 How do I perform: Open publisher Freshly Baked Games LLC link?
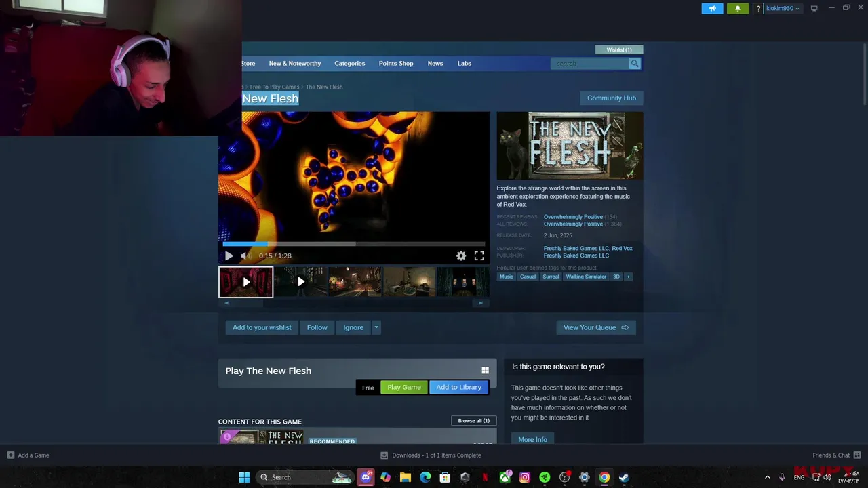point(576,256)
